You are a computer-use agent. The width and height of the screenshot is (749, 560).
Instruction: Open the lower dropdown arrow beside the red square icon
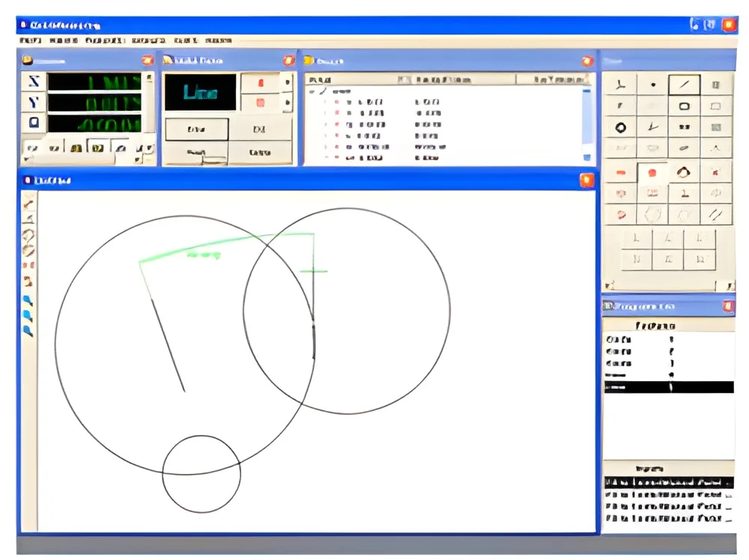[287, 103]
